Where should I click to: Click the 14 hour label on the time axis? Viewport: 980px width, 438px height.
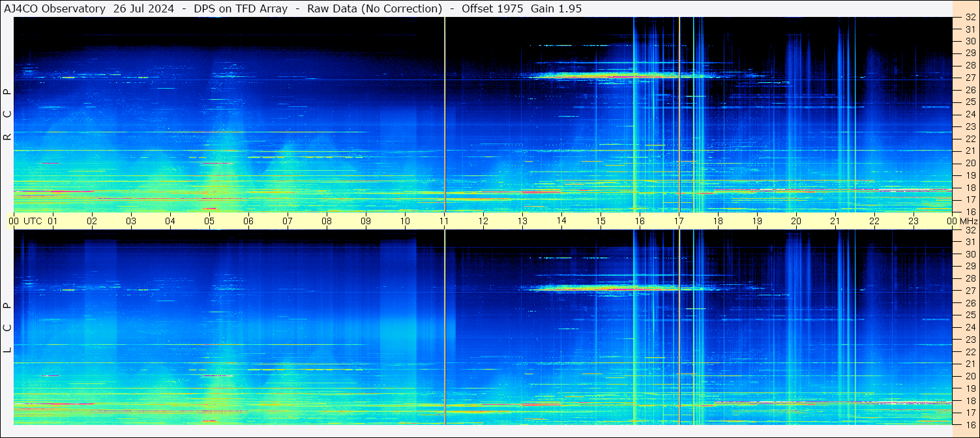click(561, 221)
